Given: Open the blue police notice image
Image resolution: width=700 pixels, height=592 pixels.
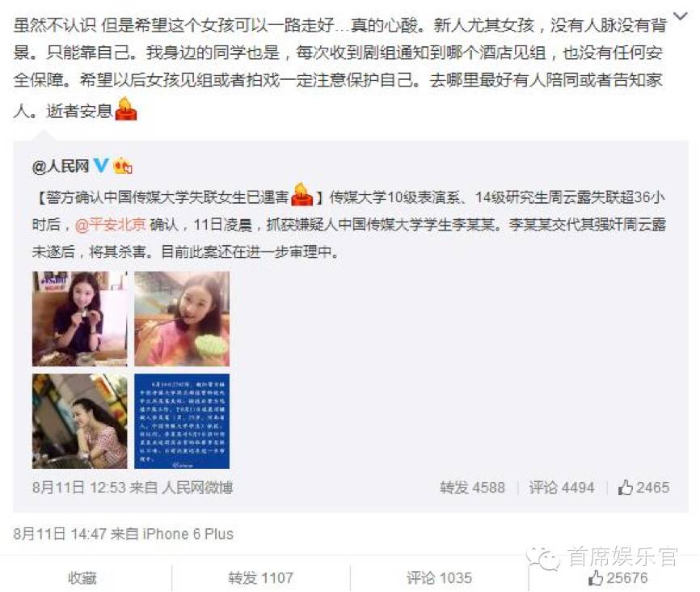Looking at the screenshot, I should pos(182,421).
